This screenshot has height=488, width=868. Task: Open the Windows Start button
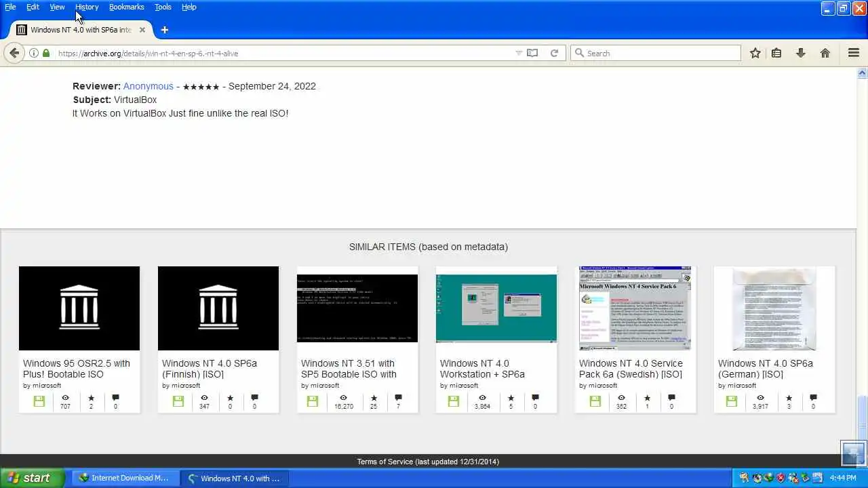pos(32,478)
